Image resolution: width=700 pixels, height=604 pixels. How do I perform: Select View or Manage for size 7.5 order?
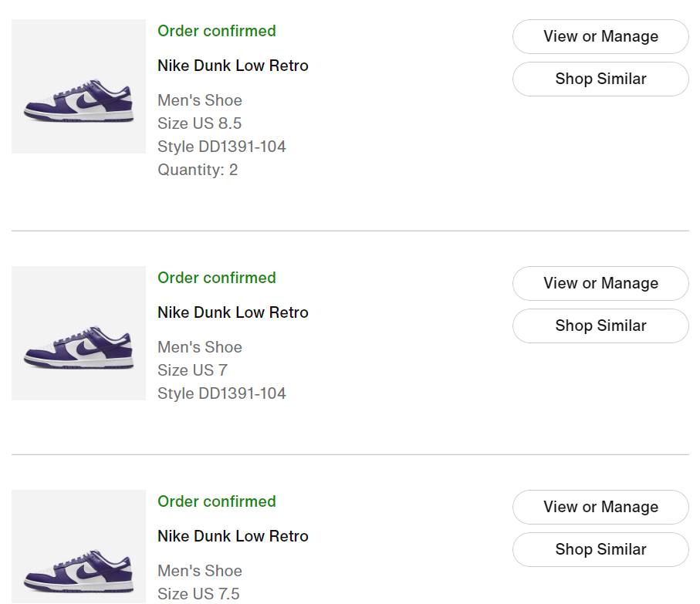tap(600, 507)
